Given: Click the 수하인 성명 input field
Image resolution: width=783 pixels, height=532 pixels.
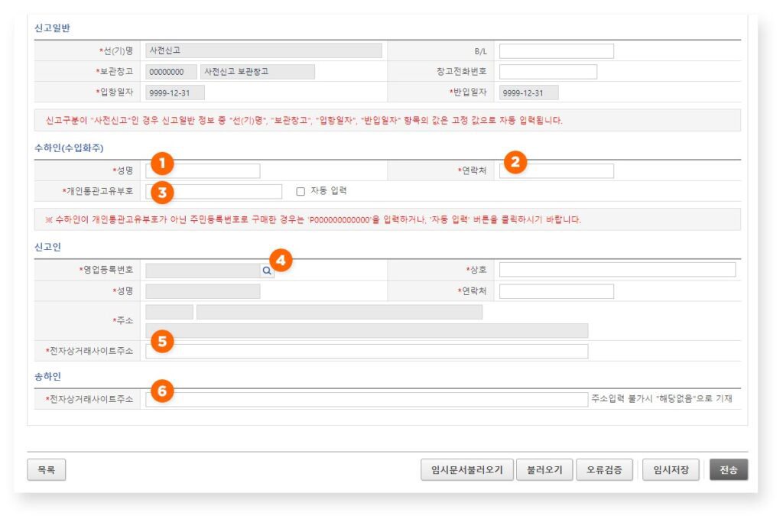Looking at the screenshot, I should click(x=203, y=170).
